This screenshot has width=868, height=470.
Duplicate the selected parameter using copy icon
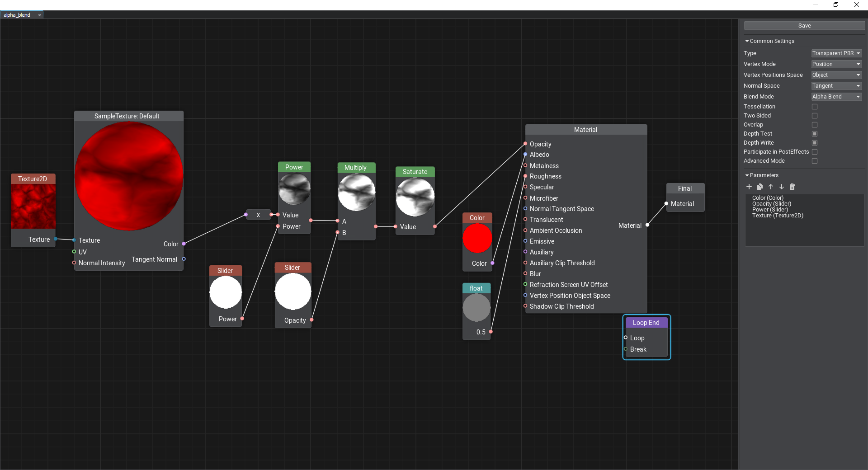coord(760,187)
